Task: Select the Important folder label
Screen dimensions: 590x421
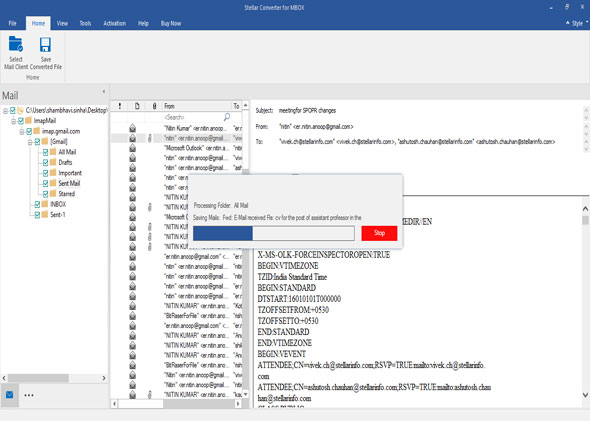Action: pyautogui.click(x=70, y=173)
